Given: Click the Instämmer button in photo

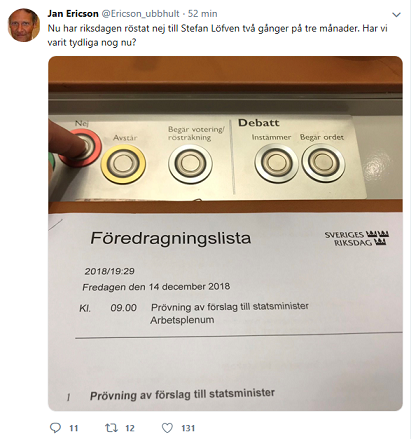Looking at the screenshot, I should pos(276,163).
